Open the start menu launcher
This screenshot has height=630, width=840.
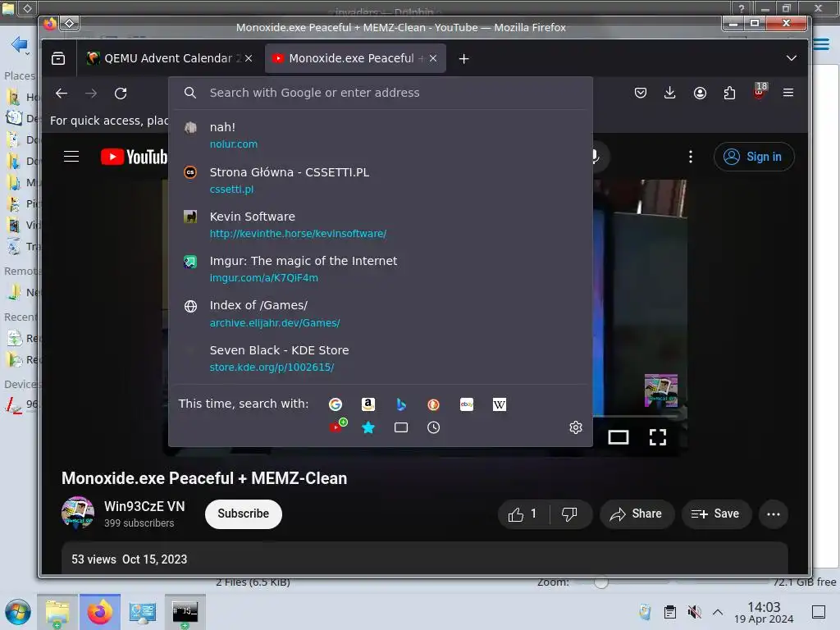tap(18, 612)
